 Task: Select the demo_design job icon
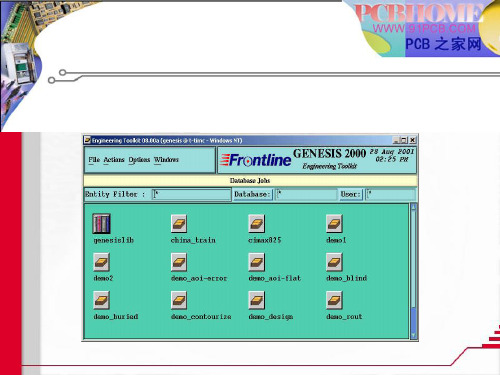coord(257,300)
